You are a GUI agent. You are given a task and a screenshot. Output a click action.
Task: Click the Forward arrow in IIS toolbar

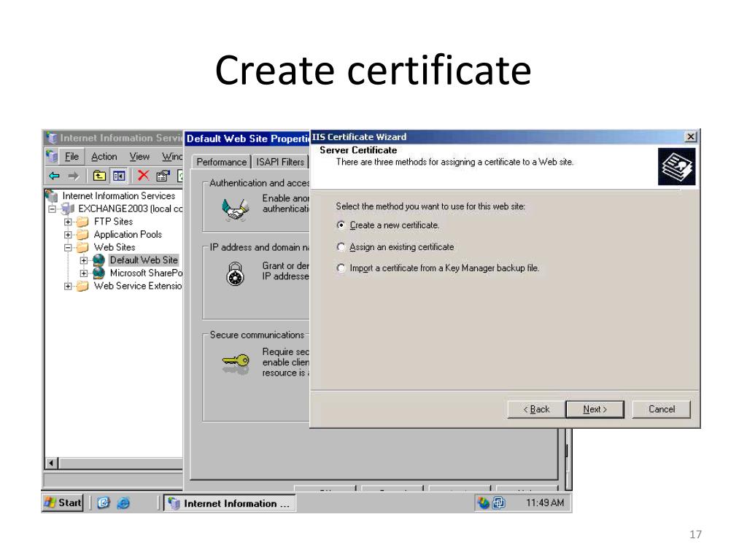pyautogui.click(x=73, y=176)
